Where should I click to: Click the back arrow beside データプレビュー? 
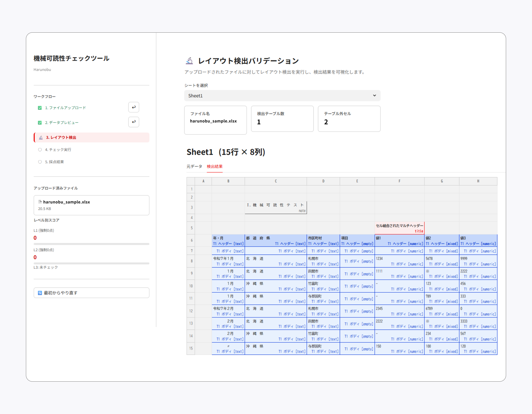pos(134,122)
